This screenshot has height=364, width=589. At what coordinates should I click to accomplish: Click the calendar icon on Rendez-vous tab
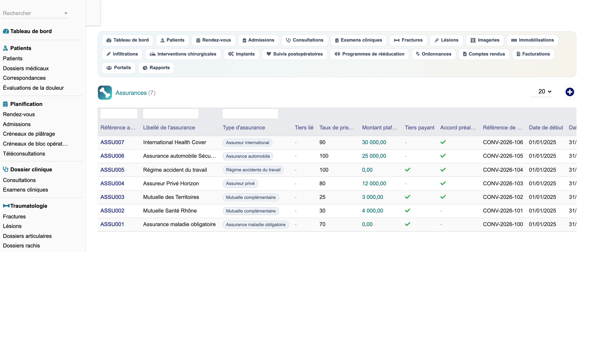(x=198, y=40)
